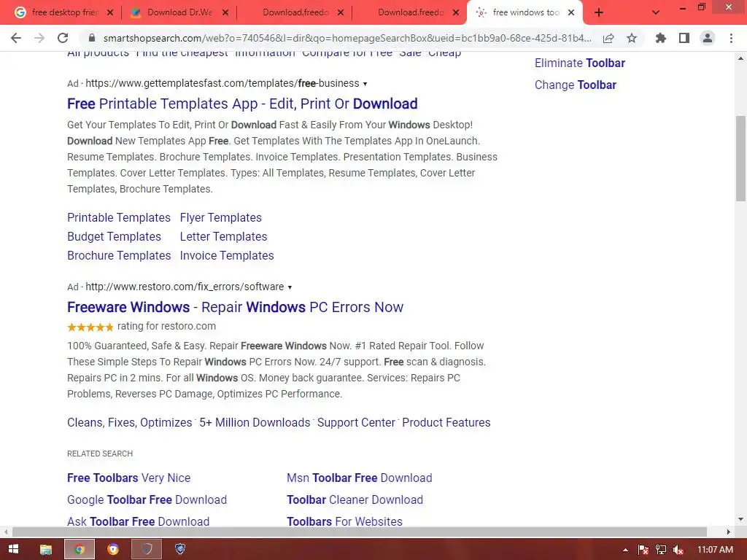Share this page via share icon
The width and height of the screenshot is (747, 560).
point(608,38)
